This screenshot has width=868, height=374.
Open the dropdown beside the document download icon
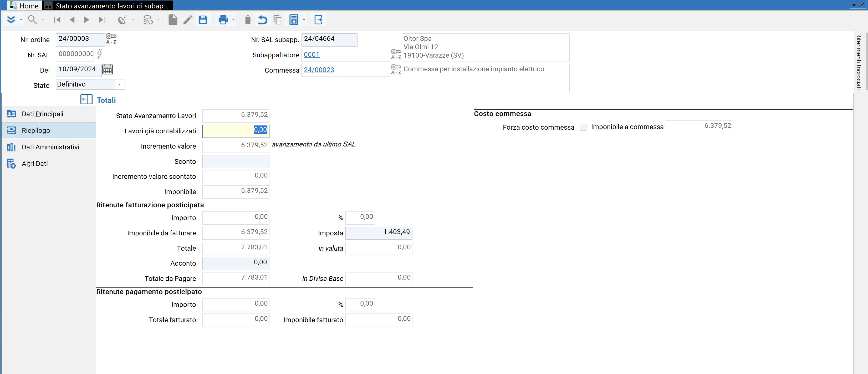coord(304,20)
